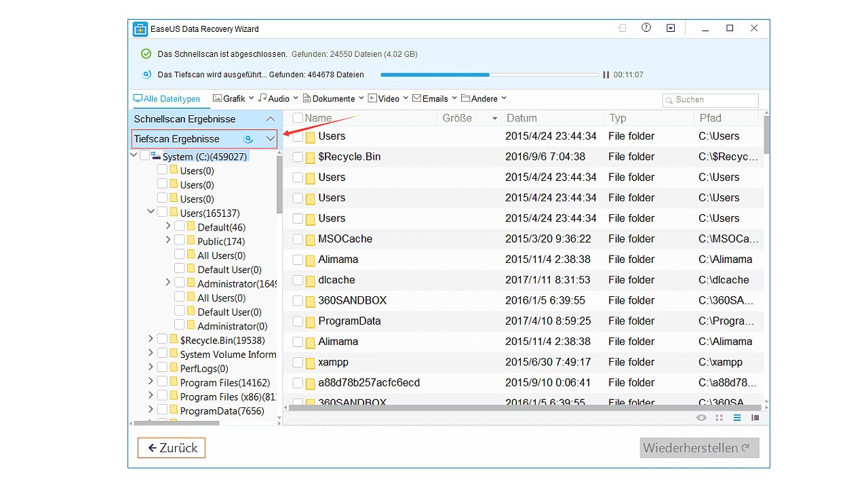
Task: Click the folder tree vertical scrollbar
Action: pyautogui.click(x=279, y=186)
